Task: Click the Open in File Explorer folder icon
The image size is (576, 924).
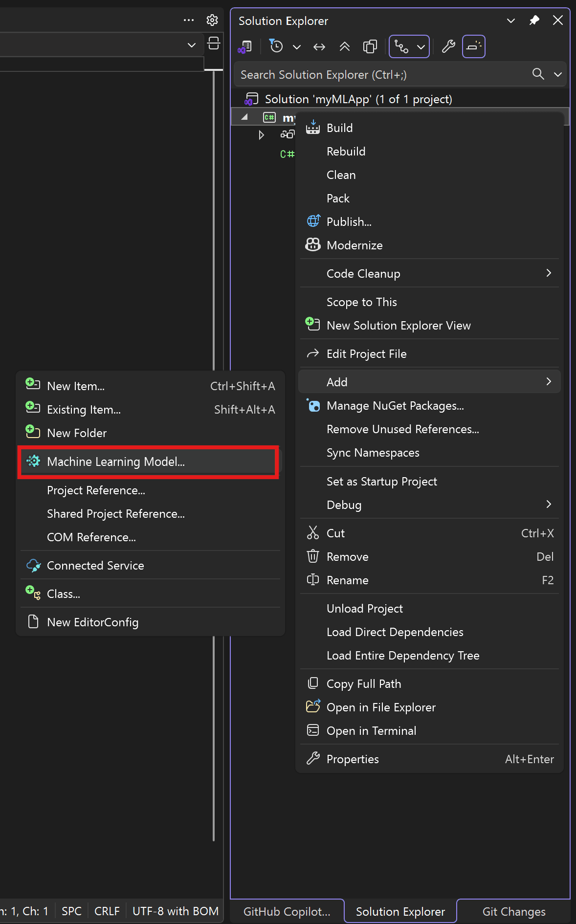Action: tap(313, 706)
